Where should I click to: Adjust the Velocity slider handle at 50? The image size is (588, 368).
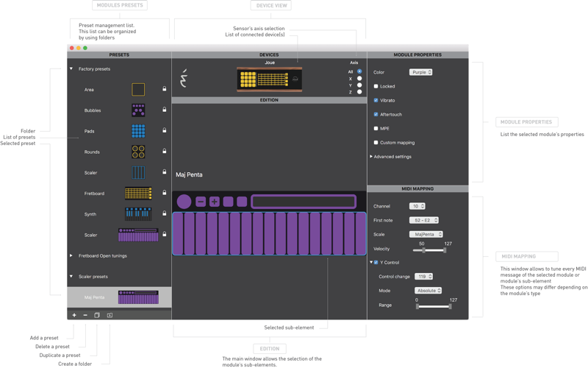(x=424, y=250)
